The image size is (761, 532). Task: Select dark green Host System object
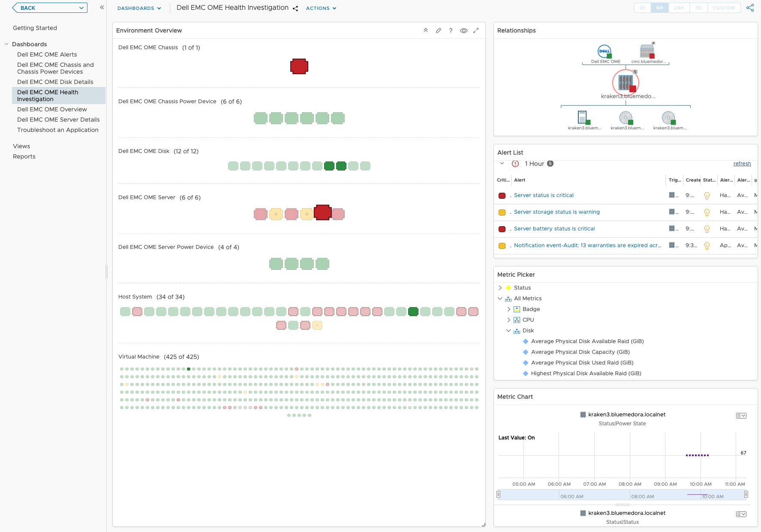coord(413,312)
